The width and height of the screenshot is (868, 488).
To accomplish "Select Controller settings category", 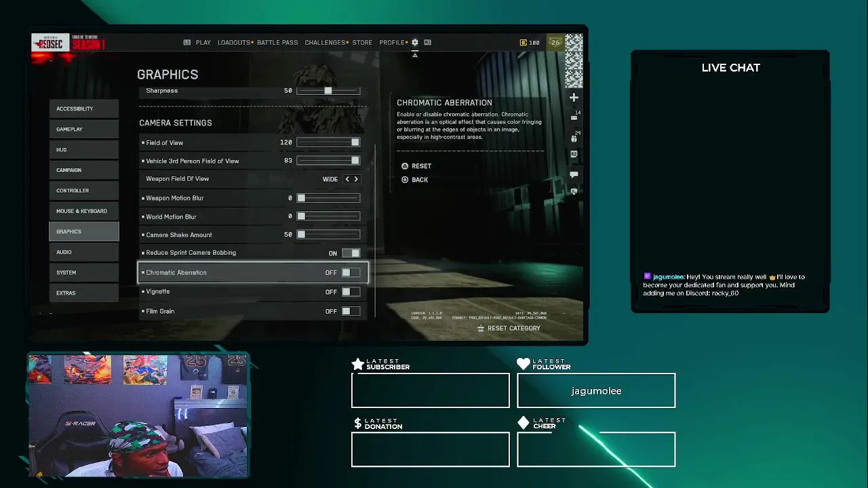I will [84, 190].
